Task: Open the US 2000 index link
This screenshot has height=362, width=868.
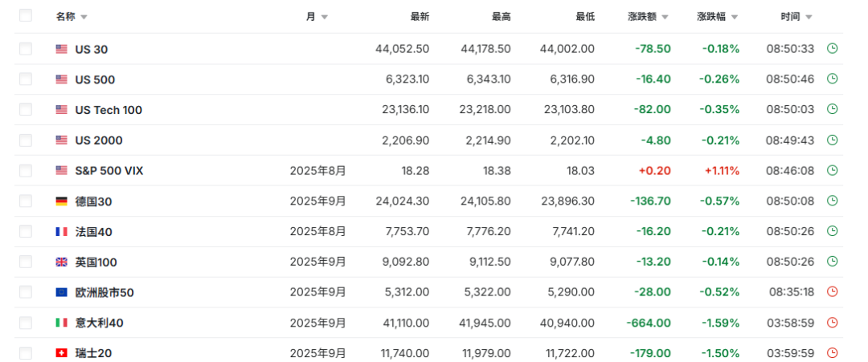Action: coord(99,140)
